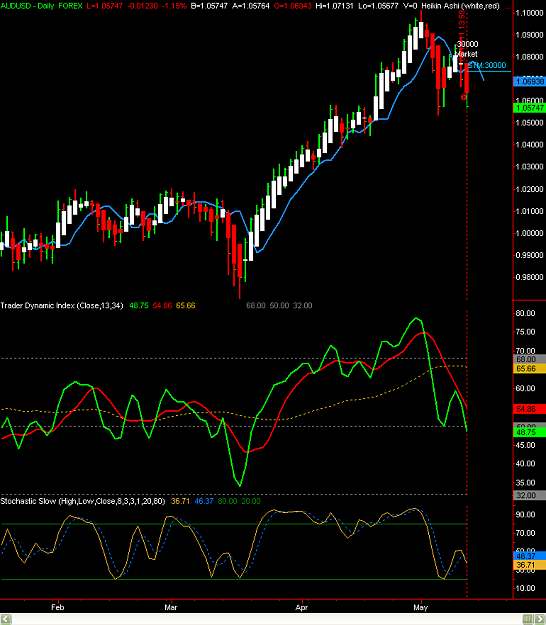Click the A=1.05764 ask value
The image size is (546, 625).
250,6
